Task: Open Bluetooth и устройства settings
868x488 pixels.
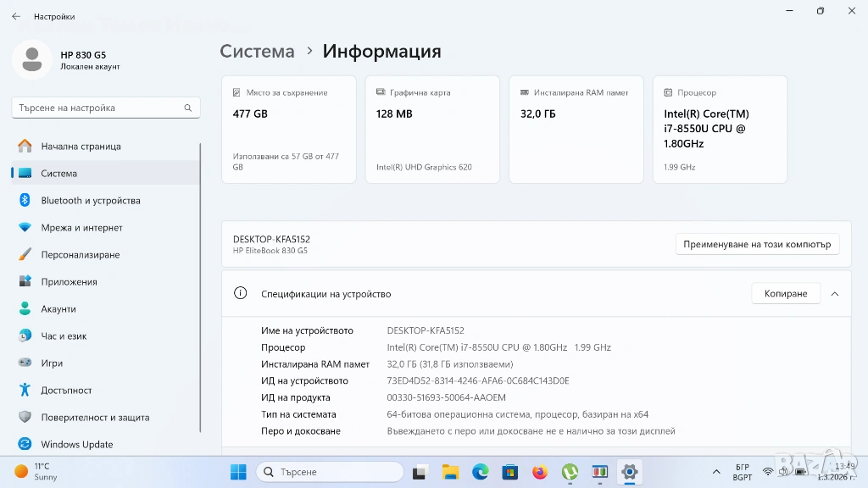Action: pyautogui.click(x=90, y=201)
